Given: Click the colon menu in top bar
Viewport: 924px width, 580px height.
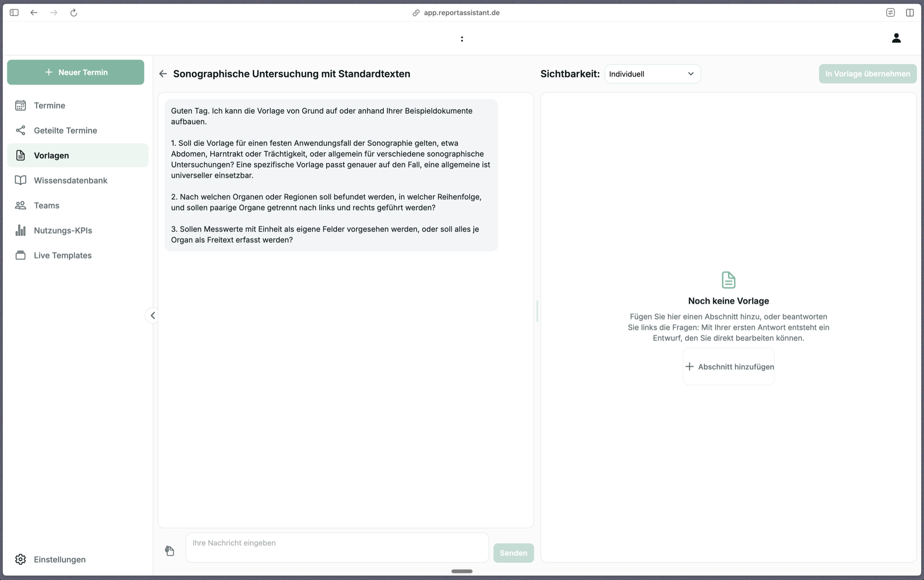Looking at the screenshot, I should click(462, 39).
